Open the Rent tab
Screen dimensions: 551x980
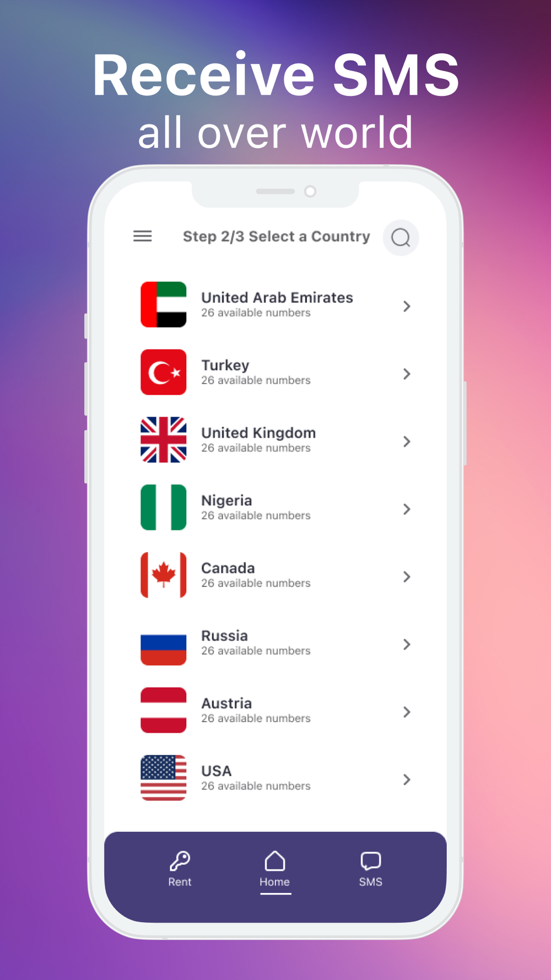[x=180, y=869]
